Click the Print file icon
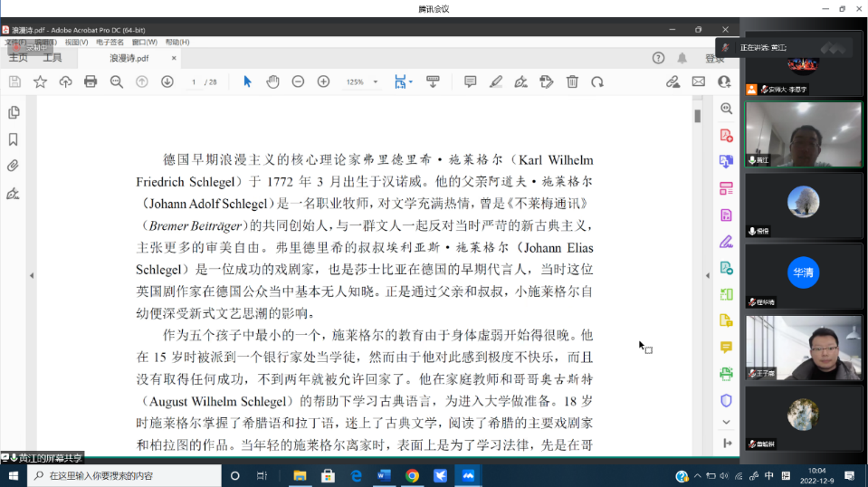 (x=91, y=81)
